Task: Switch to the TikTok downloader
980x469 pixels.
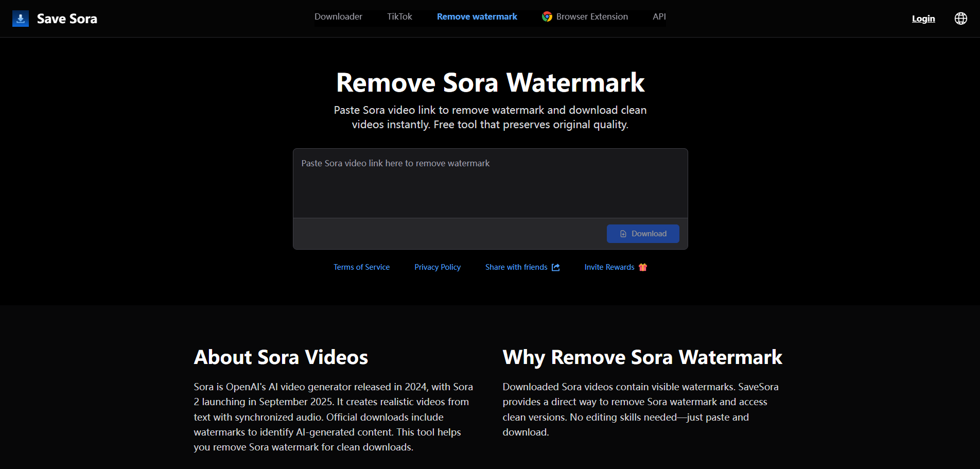Action: [x=399, y=16]
